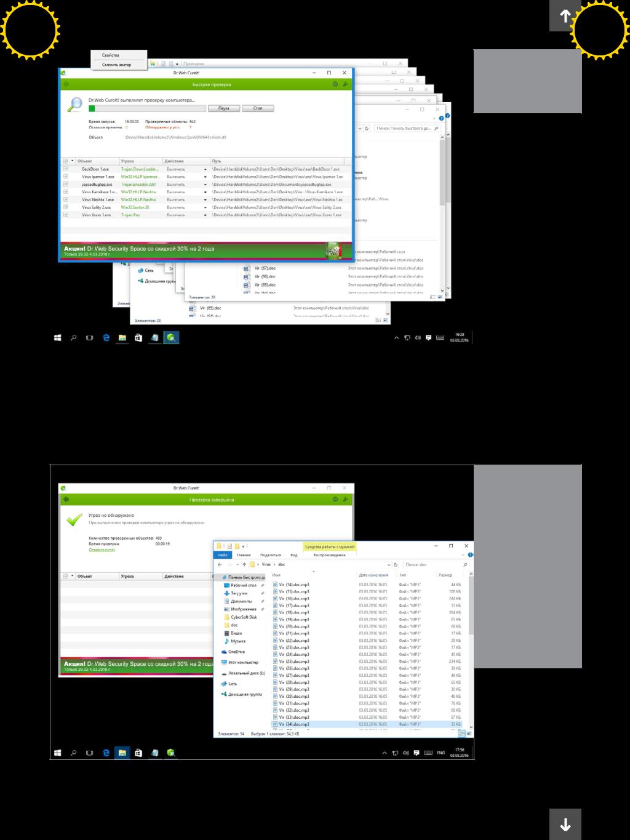Go back with green arrow in Проверка завершена window
The width and height of the screenshot is (630, 840).
point(66,500)
